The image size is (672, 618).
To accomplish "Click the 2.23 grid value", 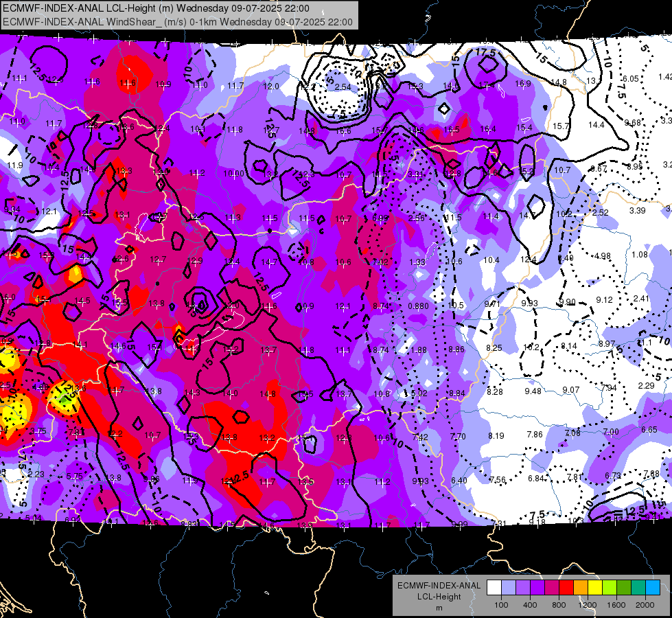I will [x=36, y=474].
